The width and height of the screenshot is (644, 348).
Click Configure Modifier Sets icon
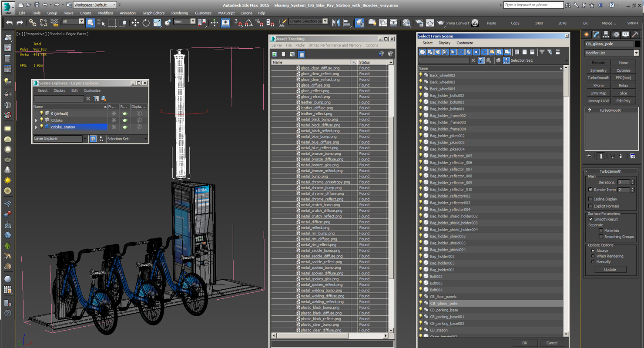pyautogui.click(x=633, y=156)
